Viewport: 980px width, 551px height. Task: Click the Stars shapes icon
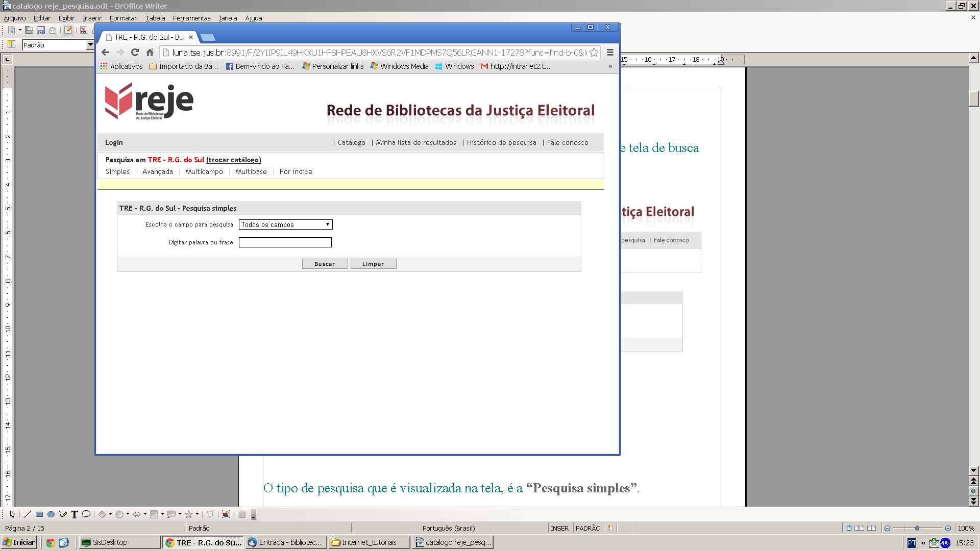pos(189,514)
